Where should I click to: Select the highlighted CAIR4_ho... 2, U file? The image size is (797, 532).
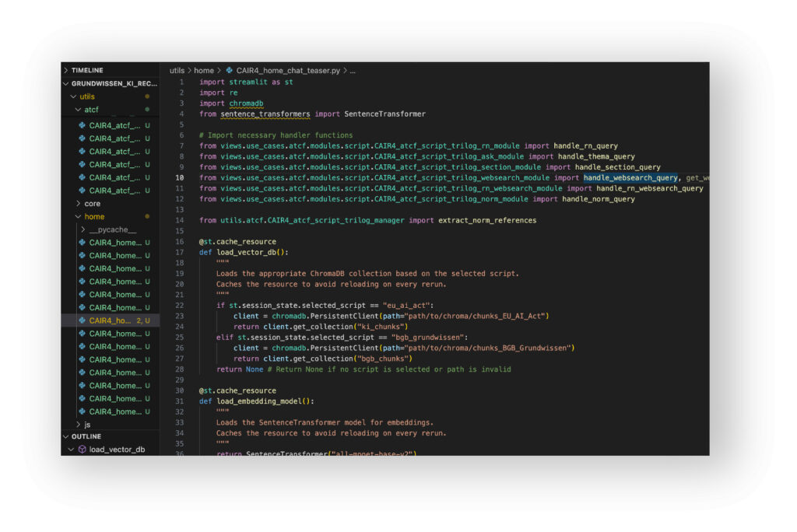click(x=111, y=320)
